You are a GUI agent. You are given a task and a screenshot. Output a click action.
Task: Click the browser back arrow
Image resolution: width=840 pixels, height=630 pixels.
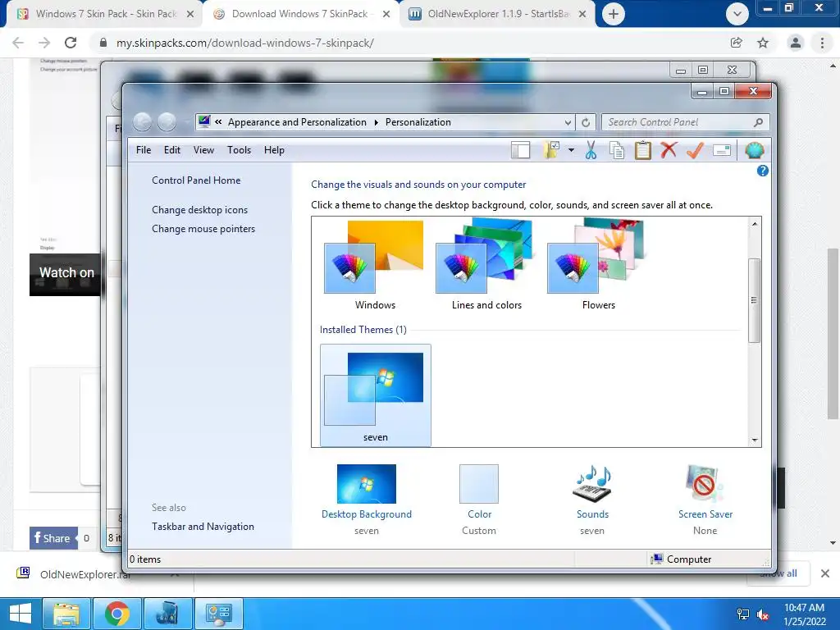click(18, 43)
